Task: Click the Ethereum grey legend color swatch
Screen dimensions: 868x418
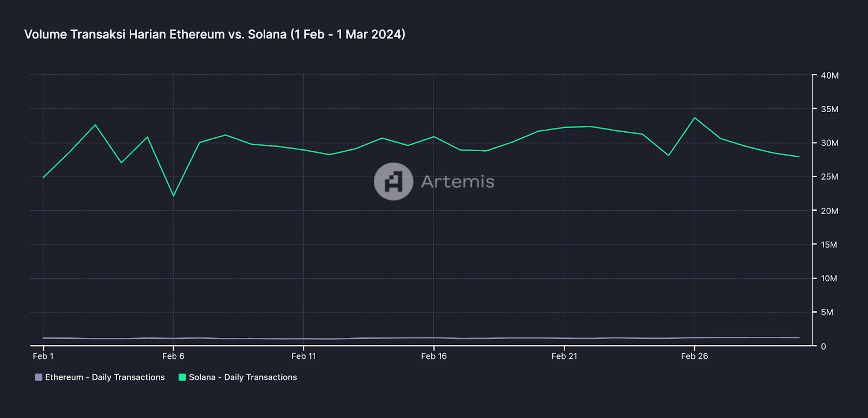Action: [x=39, y=377]
